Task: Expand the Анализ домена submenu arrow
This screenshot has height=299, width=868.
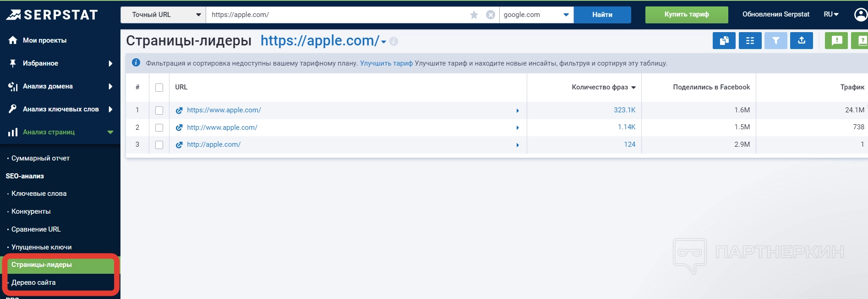Action: tap(110, 86)
